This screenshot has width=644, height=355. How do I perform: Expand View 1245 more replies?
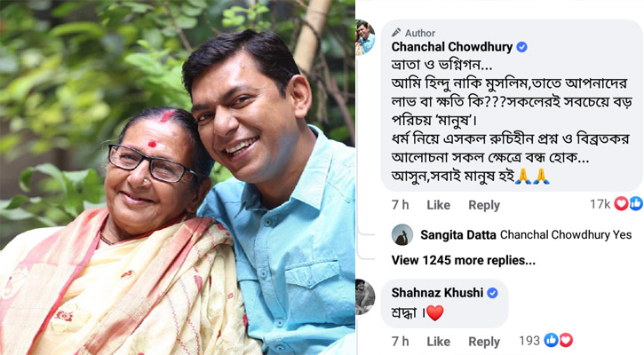tap(463, 260)
